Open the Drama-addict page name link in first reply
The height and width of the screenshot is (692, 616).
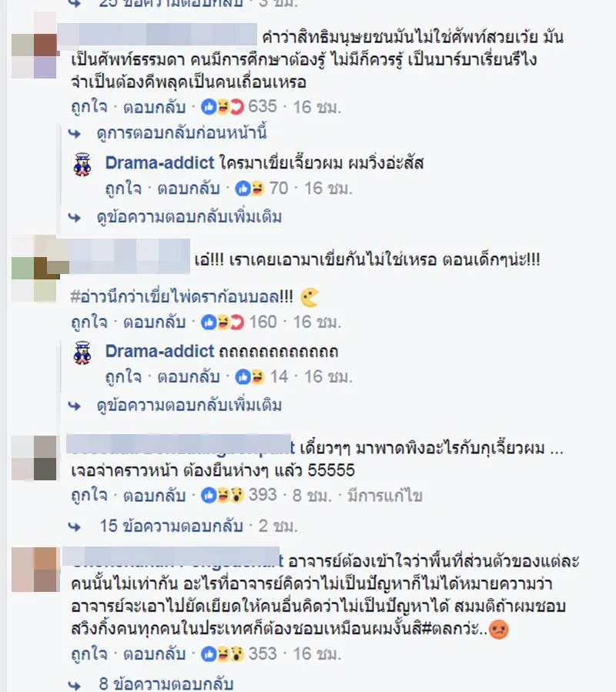[x=159, y=163]
